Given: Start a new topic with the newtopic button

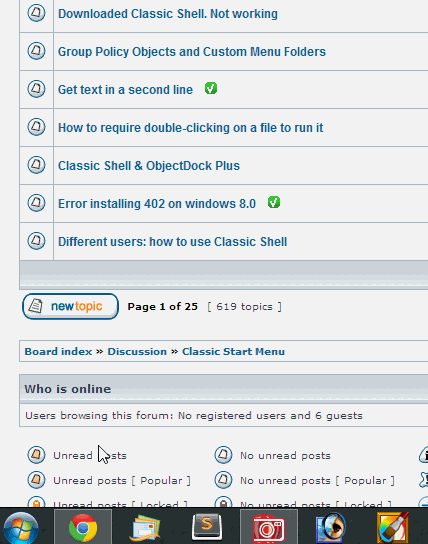Looking at the screenshot, I should [70, 306].
